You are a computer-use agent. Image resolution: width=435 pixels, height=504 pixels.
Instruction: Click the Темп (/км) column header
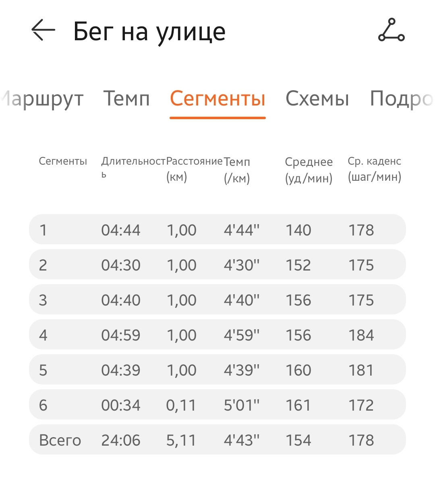pyautogui.click(x=237, y=170)
